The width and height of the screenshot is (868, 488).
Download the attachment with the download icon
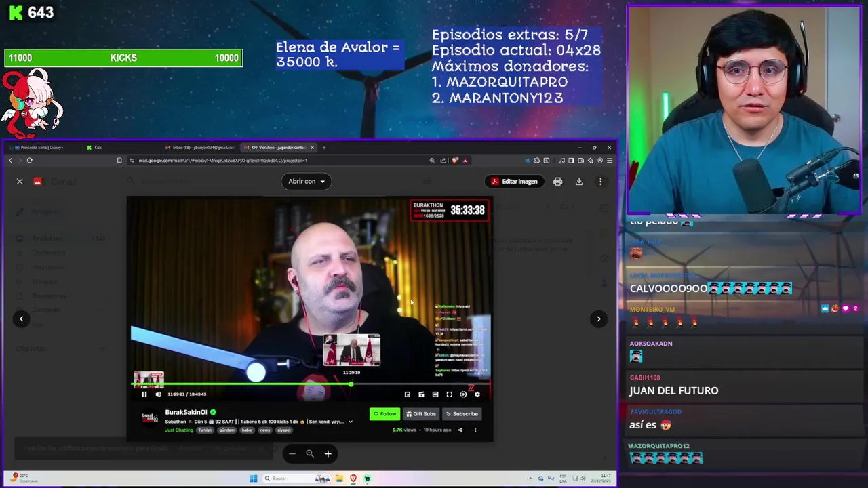point(579,181)
